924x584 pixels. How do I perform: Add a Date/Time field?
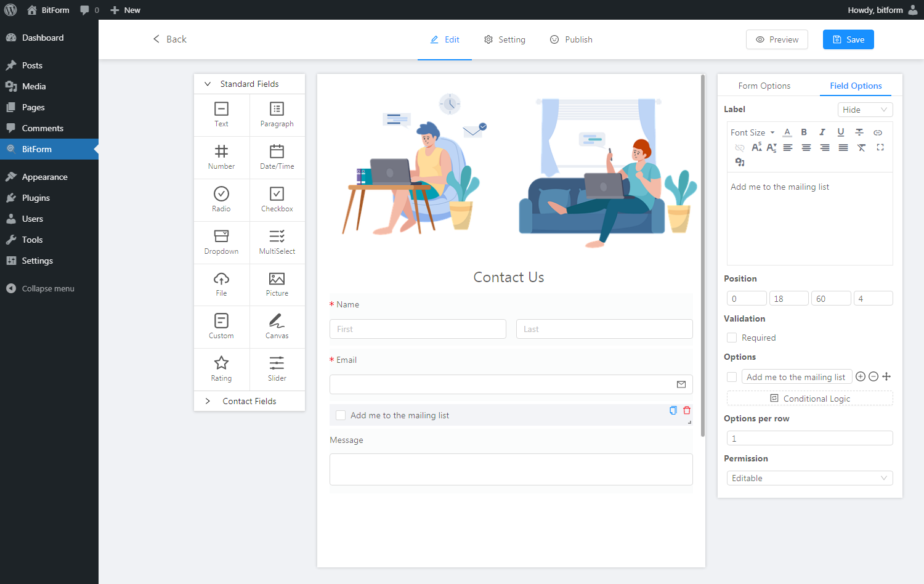[277, 158]
